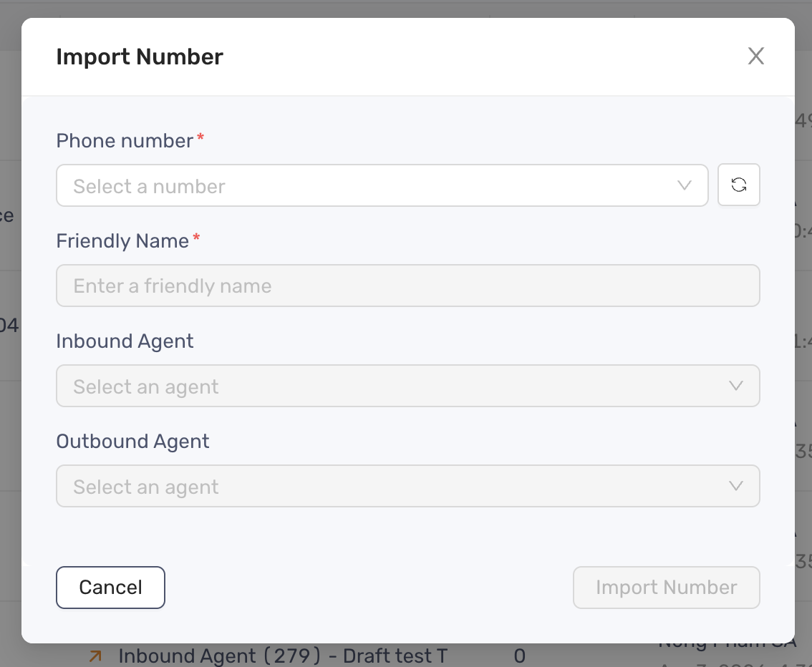Open the Outbound Agent selector
This screenshot has width=812, height=667.
tap(408, 486)
